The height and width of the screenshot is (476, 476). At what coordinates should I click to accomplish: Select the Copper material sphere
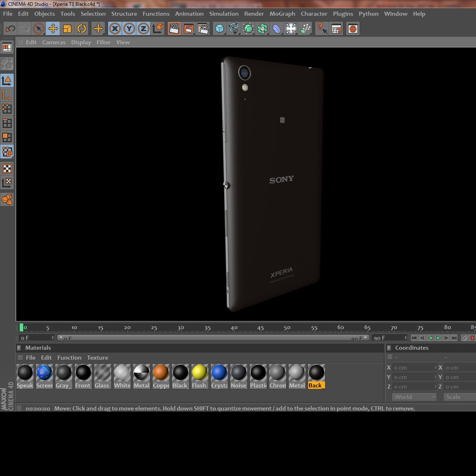(161, 372)
